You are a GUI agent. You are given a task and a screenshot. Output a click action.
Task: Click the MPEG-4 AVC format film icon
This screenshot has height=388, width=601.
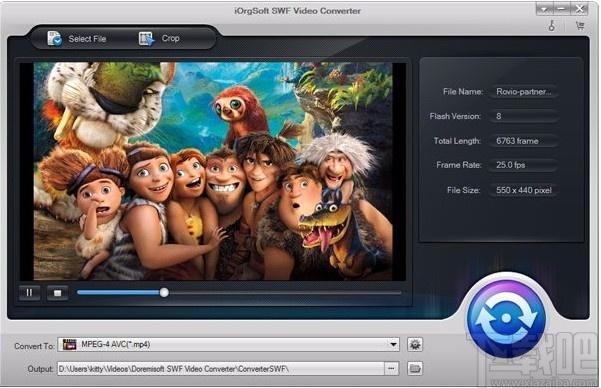(x=69, y=344)
